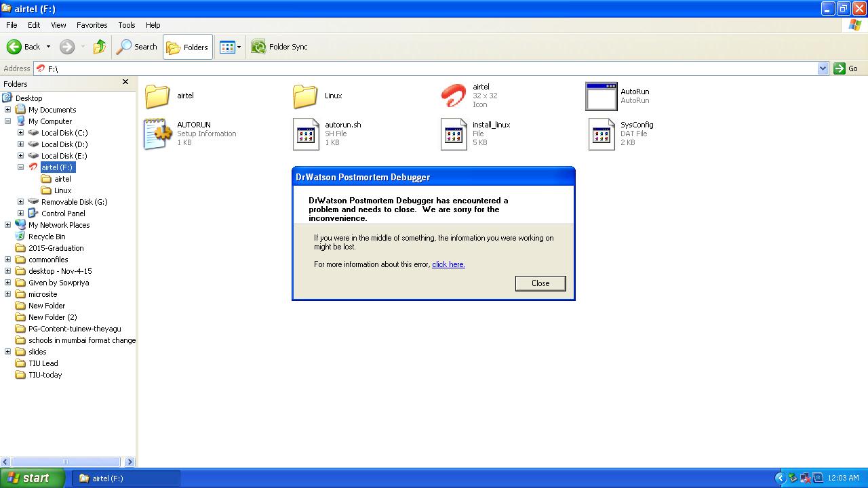Select Recycle Bin in the folder tree
868x488 pixels.
47,237
